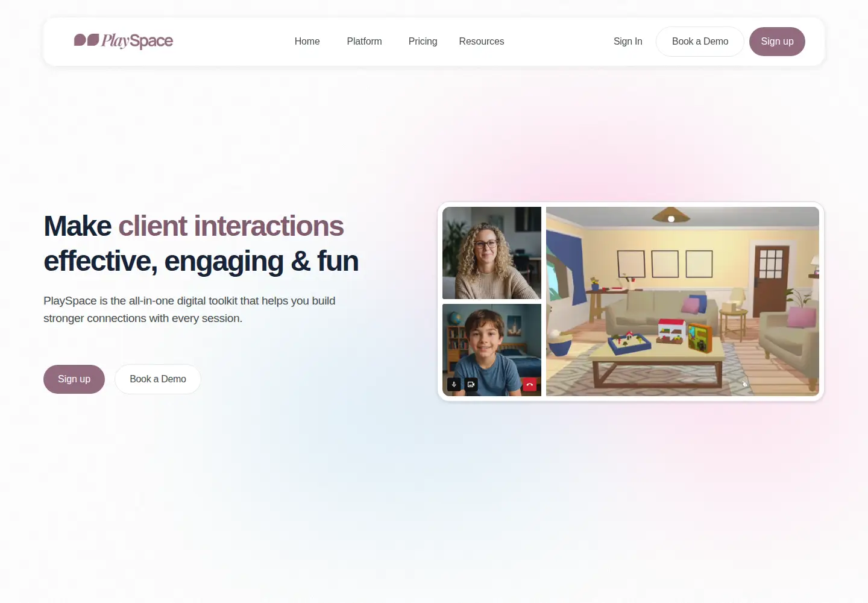Click the 'PlaySpace is the all-in-one' paragraph

tap(189, 309)
